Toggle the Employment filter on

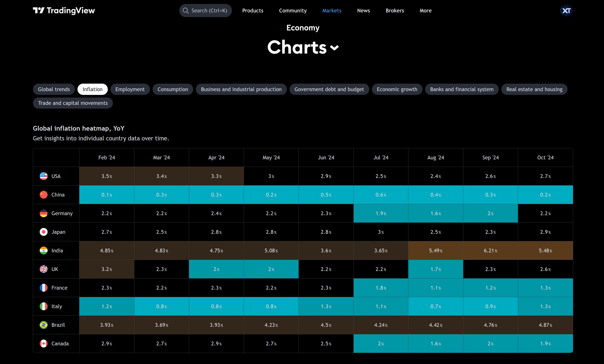tap(130, 89)
